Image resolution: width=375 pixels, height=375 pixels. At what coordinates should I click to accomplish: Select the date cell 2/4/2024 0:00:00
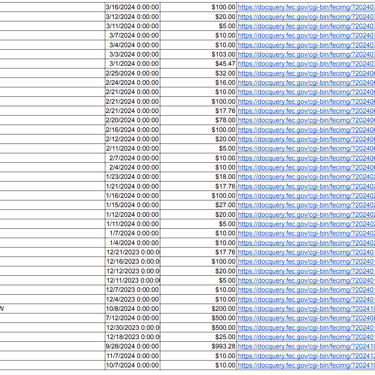point(133,167)
